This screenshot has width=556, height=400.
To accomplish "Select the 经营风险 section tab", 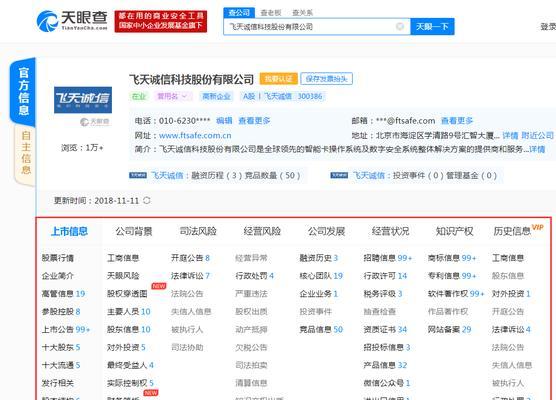I will 262,231.
